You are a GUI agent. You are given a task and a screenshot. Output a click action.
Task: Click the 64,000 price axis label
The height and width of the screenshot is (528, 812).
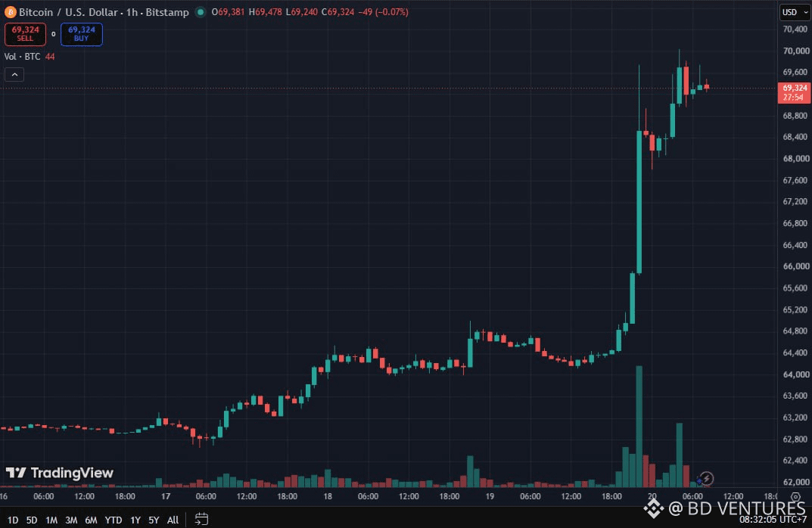[x=796, y=374]
